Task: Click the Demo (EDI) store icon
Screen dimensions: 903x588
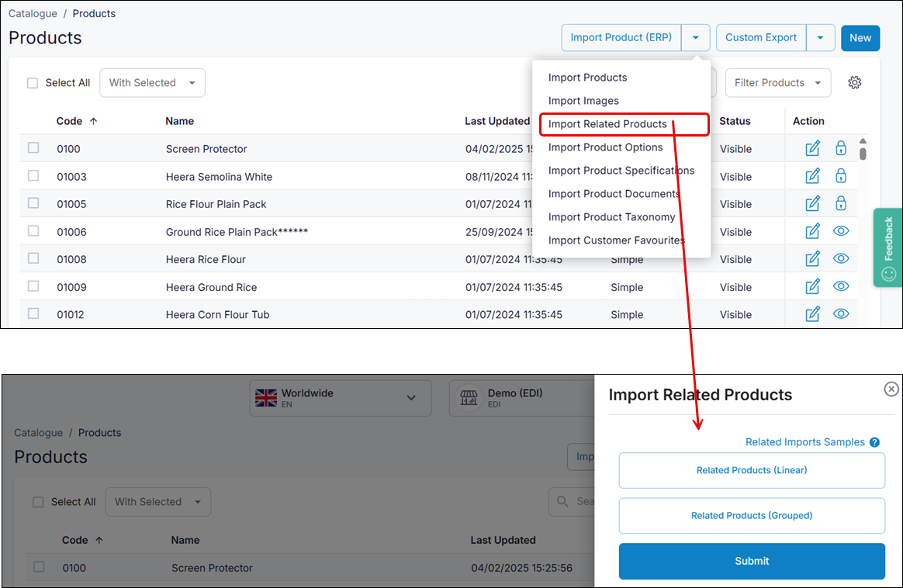Action: tap(469, 398)
